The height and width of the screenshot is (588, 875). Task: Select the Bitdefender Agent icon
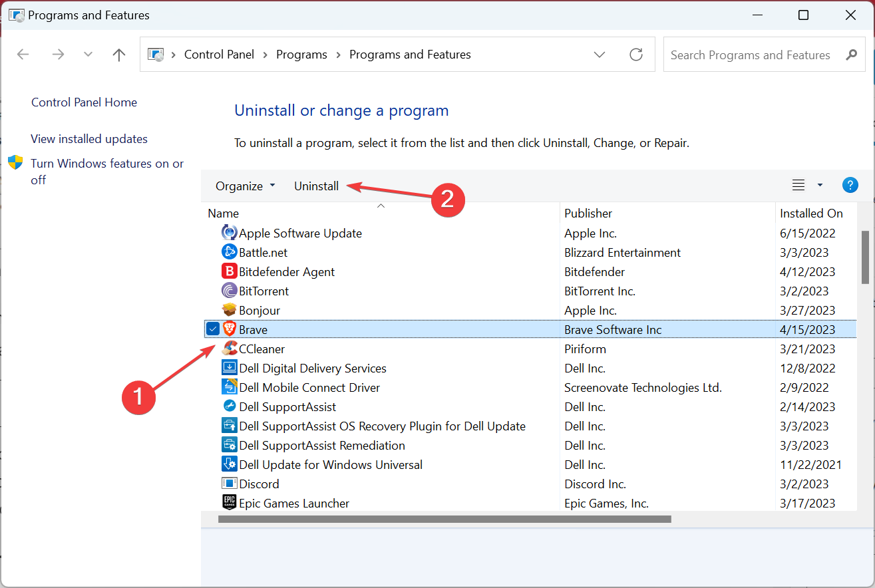pos(229,271)
